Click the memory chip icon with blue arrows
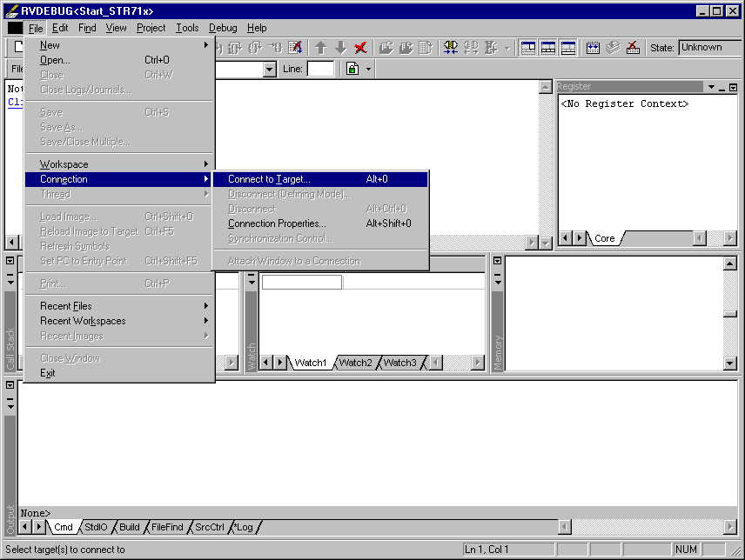Viewport: 745px width, 560px height. coord(593,48)
